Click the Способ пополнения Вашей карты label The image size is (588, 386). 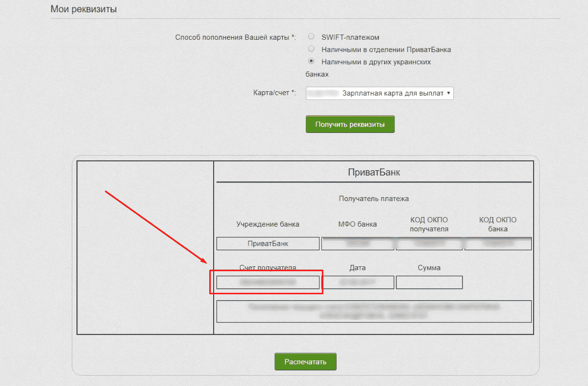(235, 37)
